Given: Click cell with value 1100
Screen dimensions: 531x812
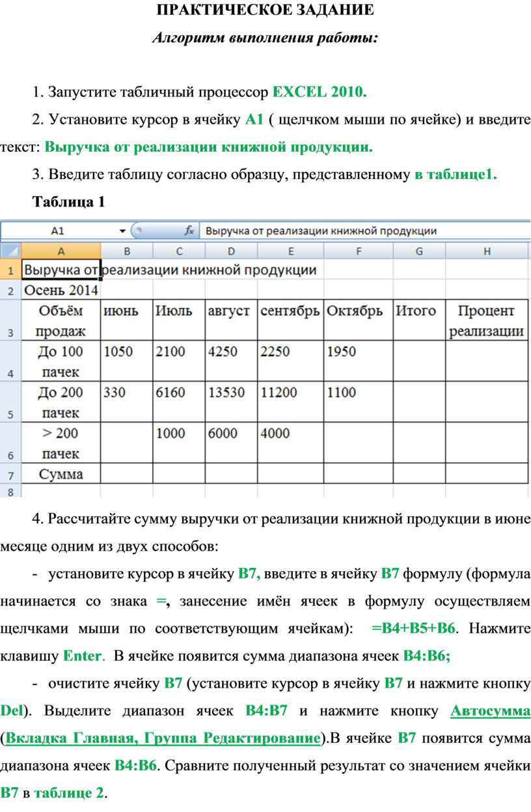Looking at the screenshot, I should click(x=359, y=402).
